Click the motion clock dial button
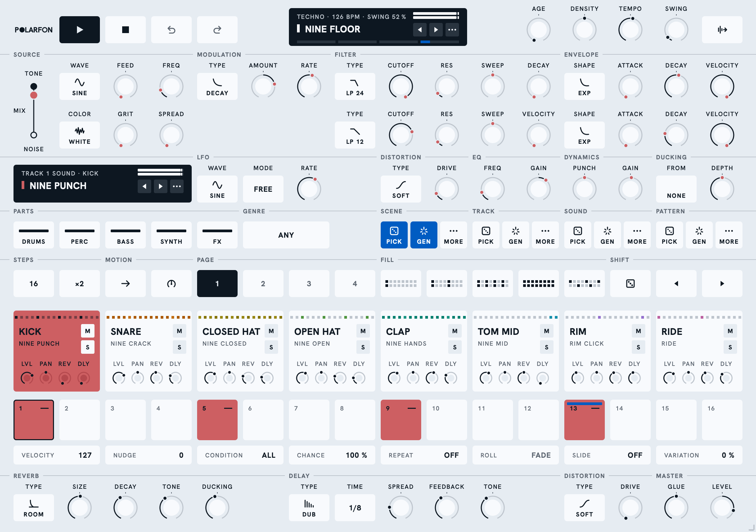Screen dimensions: 756x532 171,284
